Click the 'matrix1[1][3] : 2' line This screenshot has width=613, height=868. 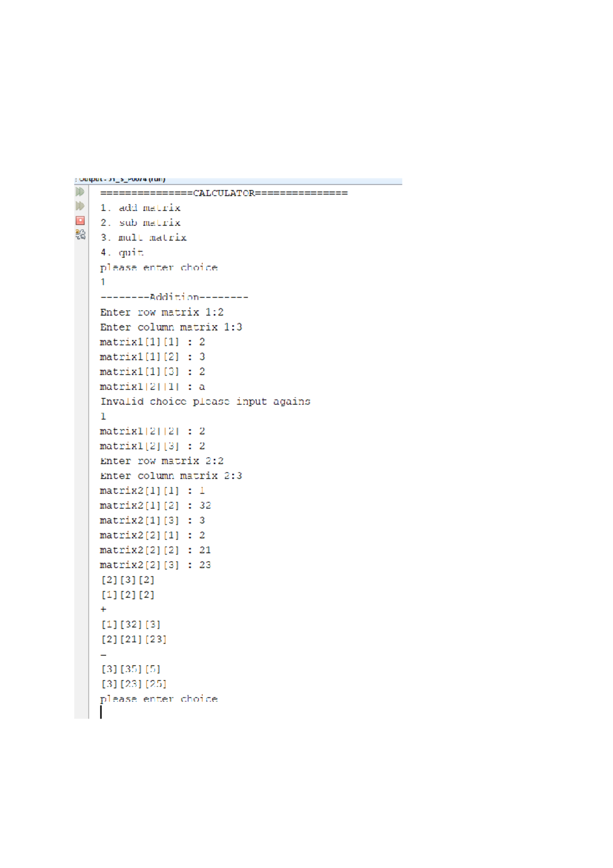point(152,372)
